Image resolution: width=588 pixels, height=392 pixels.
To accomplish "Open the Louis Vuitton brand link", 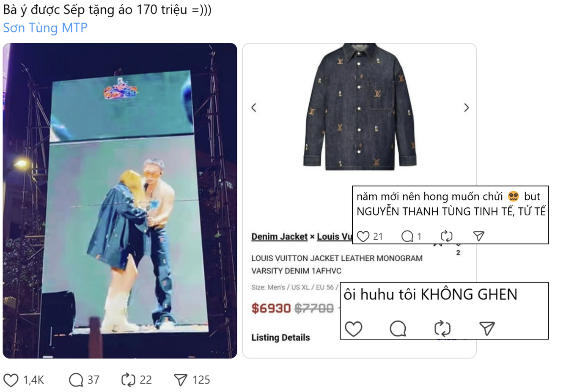I will tap(335, 237).
